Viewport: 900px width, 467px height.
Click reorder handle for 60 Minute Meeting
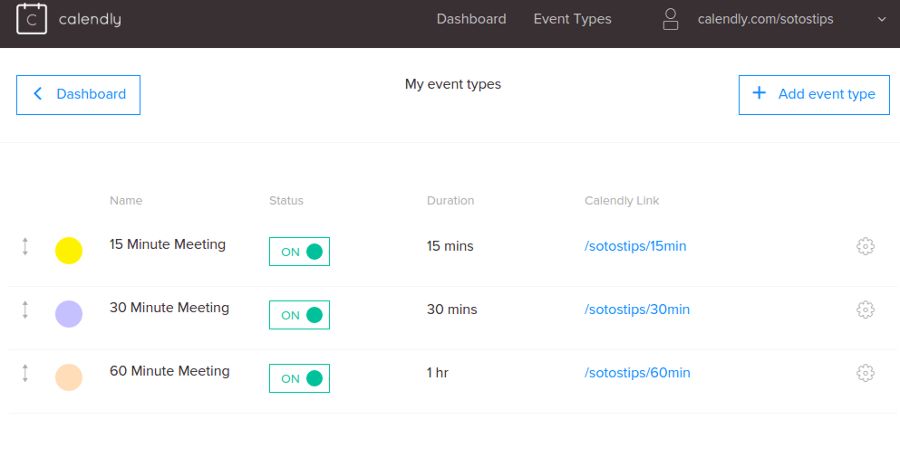[25, 373]
